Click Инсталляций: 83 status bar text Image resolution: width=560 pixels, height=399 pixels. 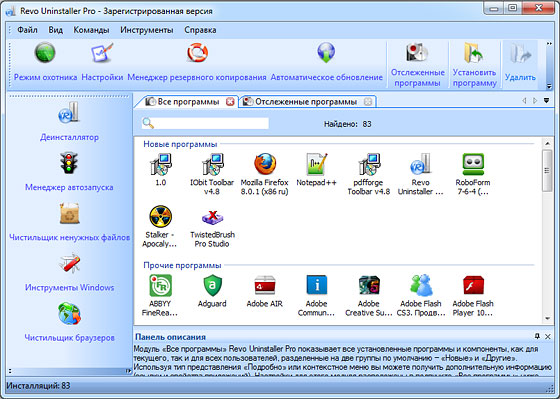(x=38, y=386)
